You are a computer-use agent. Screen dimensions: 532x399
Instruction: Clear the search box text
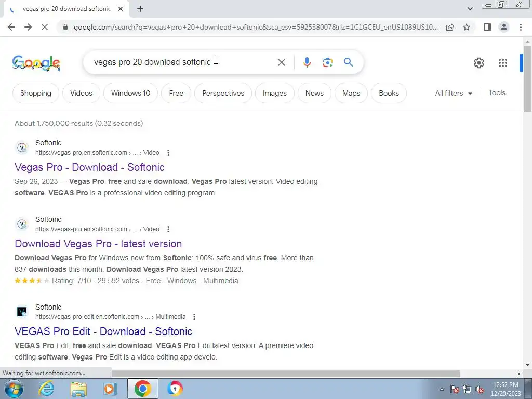click(281, 62)
